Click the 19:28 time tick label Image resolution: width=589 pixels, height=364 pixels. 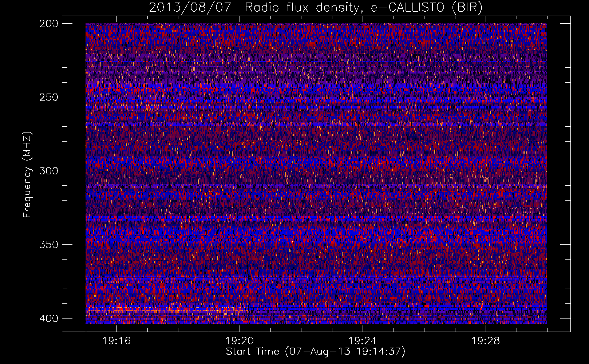coord(486,341)
